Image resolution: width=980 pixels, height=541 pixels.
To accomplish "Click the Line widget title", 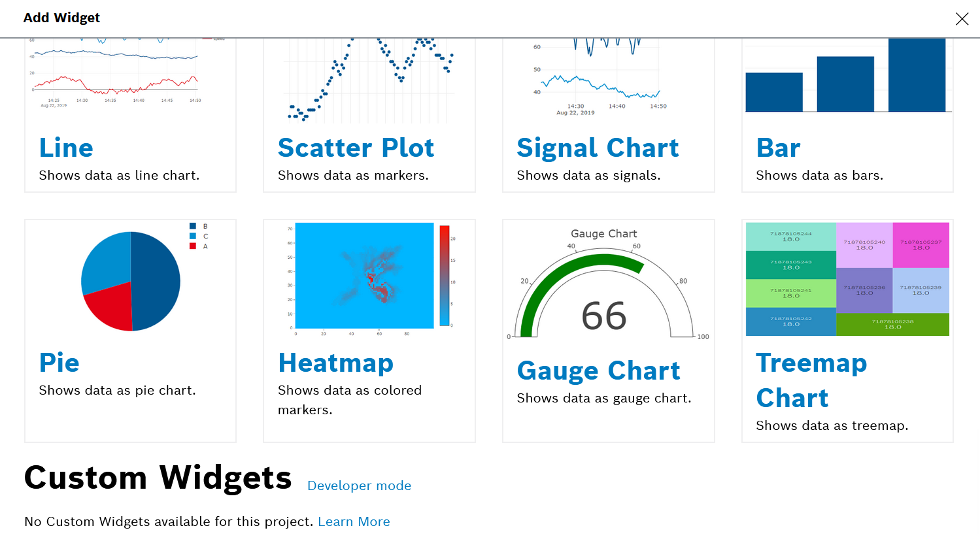I will point(66,148).
